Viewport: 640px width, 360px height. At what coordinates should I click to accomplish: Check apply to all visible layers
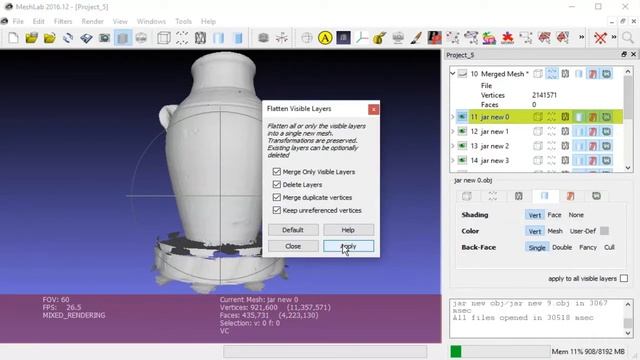point(624,278)
